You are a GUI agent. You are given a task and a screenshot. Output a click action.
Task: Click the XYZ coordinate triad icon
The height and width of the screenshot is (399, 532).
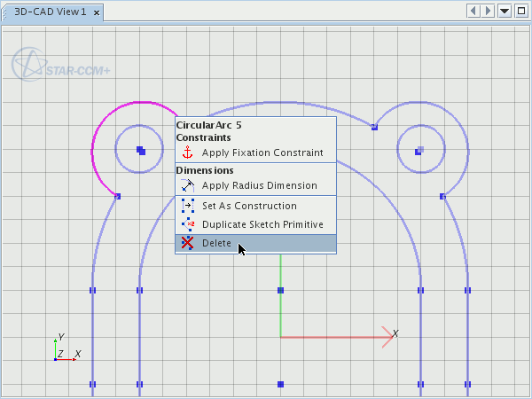60,350
